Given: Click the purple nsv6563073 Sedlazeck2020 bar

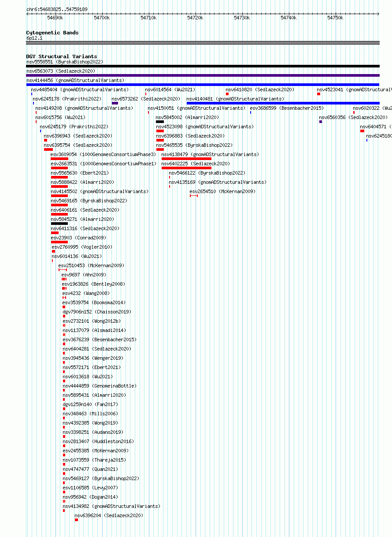Looking at the screenshot, I should coord(203,75).
